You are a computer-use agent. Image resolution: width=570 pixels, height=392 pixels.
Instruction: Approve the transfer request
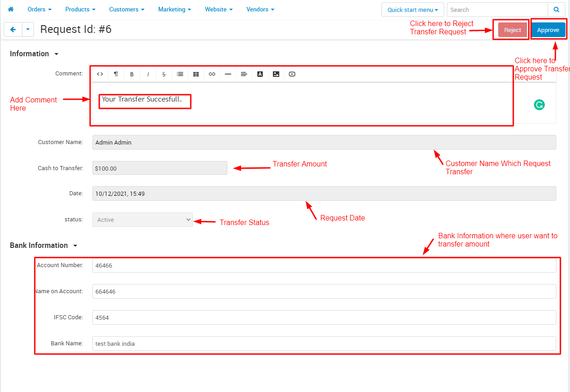click(548, 30)
